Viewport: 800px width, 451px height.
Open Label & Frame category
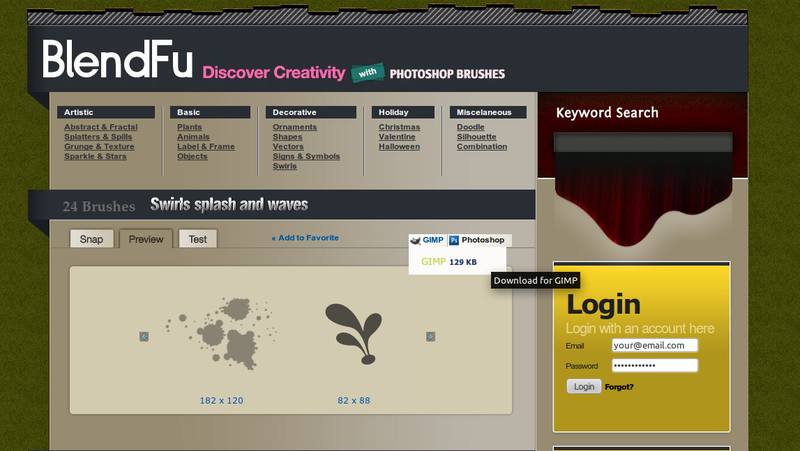206,146
